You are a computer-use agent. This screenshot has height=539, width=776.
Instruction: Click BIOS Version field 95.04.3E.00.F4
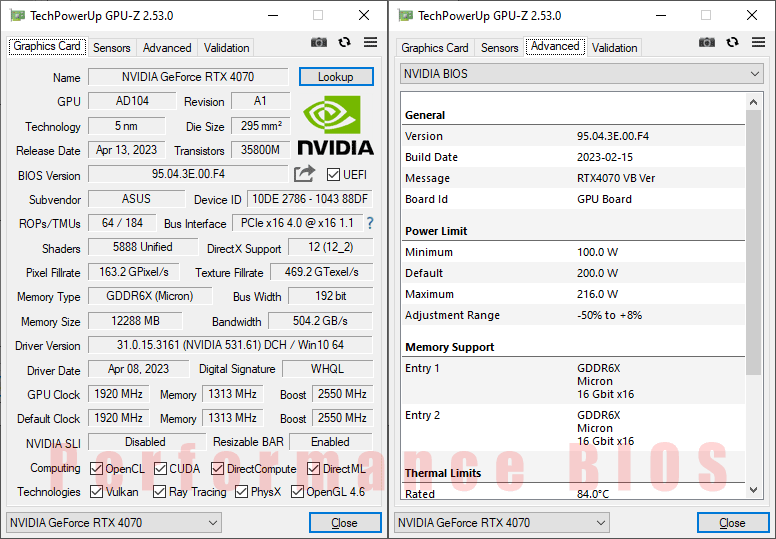coord(188,174)
